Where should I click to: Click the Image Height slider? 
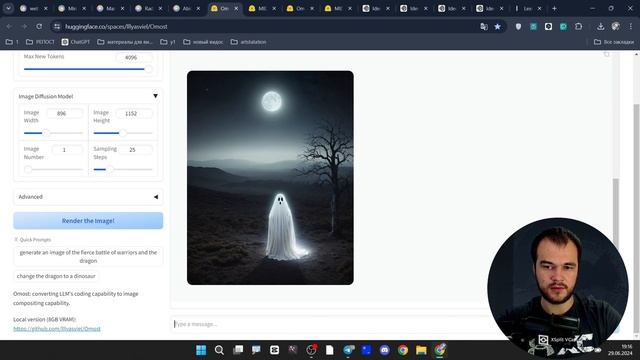(x=123, y=133)
